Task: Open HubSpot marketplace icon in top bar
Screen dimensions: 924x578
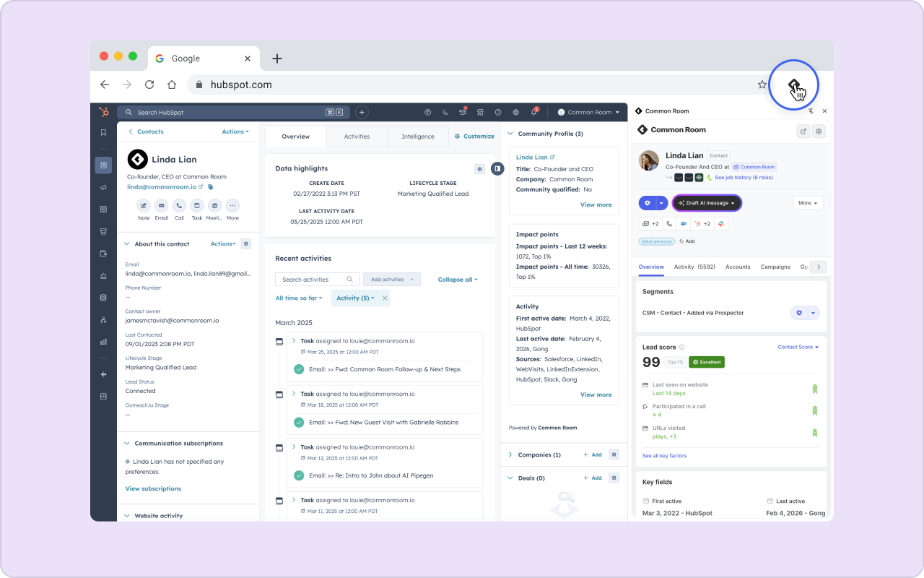Action: [480, 112]
